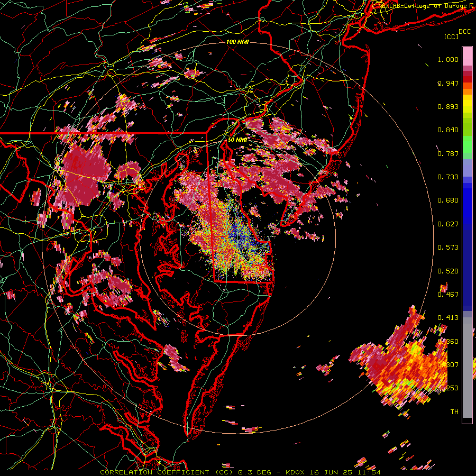This screenshot has width=476, height=476.
Task: Click the 0.787 legend value
Action: 448,153
